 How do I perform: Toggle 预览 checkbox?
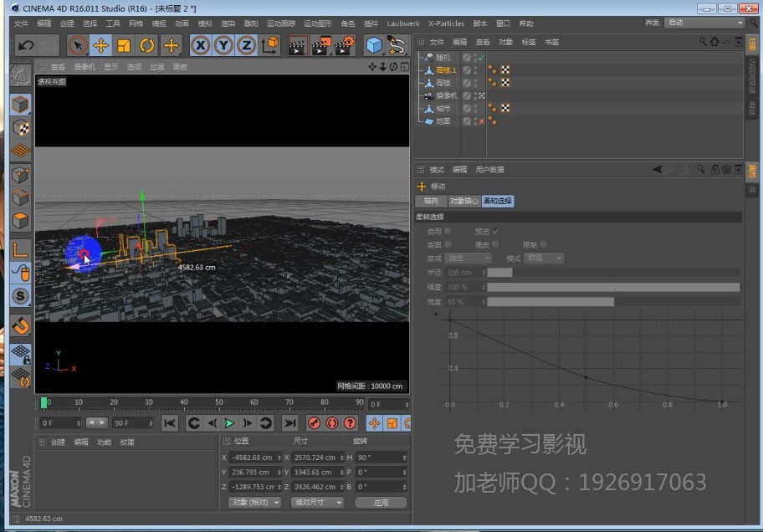(x=495, y=231)
